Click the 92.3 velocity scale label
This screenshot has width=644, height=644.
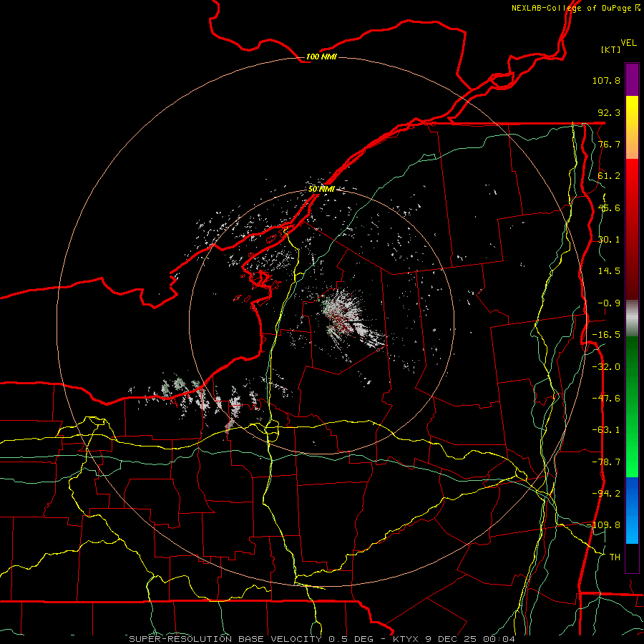[609, 112]
